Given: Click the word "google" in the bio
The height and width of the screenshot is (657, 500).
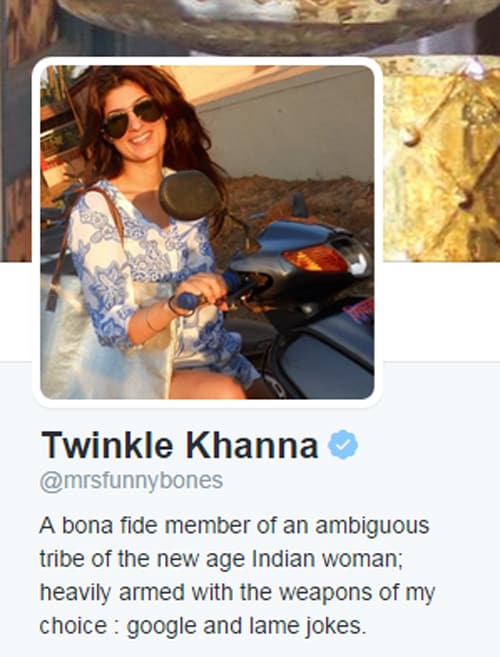Looking at the screenshot, I should [x=161, y=627].
